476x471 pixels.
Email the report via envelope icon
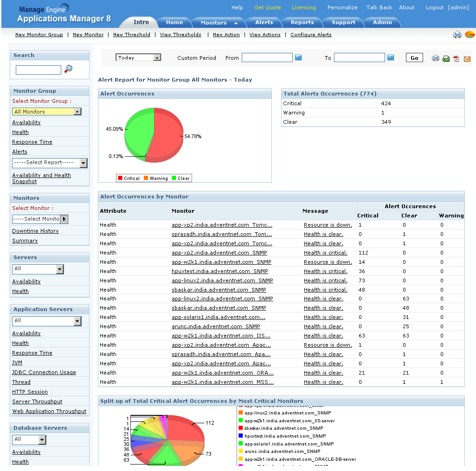point(467,58)
